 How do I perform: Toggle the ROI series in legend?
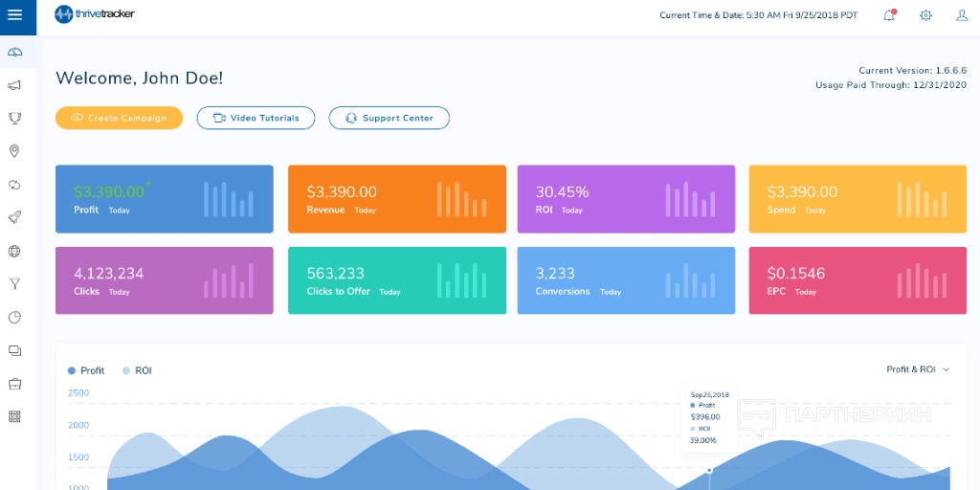(x=137, y=370)
